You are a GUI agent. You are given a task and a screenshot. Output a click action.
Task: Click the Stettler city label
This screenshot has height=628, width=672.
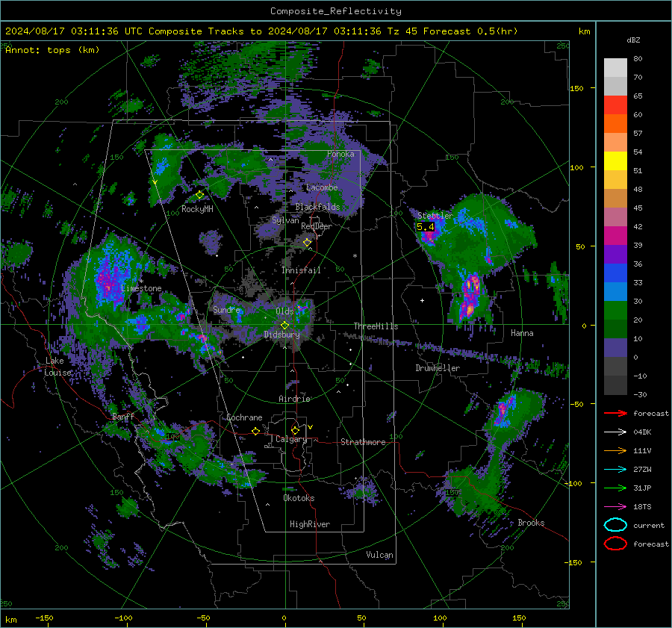coord(435,216)
